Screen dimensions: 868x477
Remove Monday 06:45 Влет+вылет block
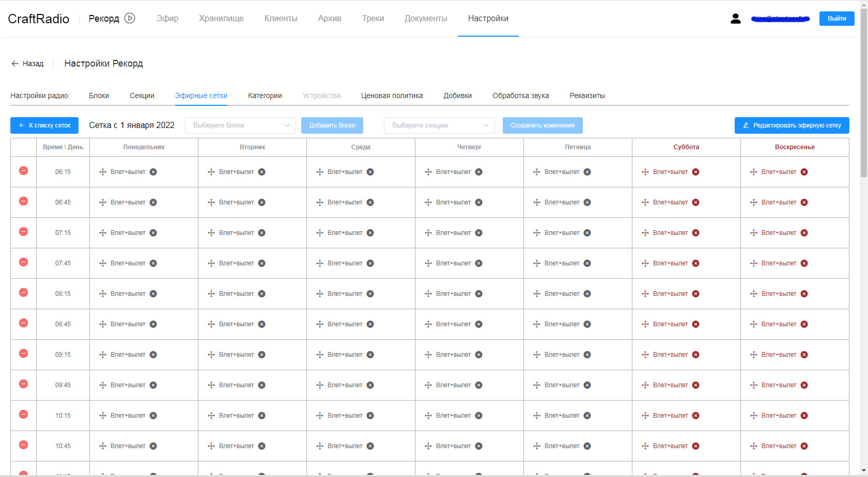[153, 202]
